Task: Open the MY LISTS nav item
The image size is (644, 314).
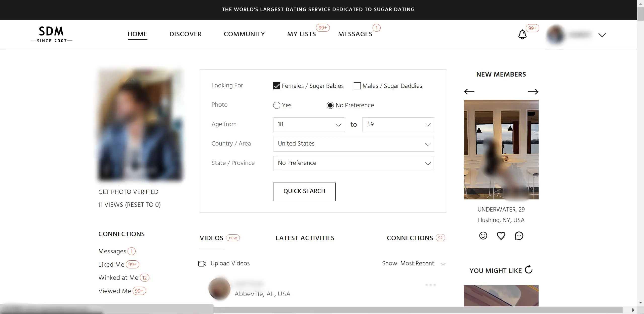Action: [x=301, y=34]
